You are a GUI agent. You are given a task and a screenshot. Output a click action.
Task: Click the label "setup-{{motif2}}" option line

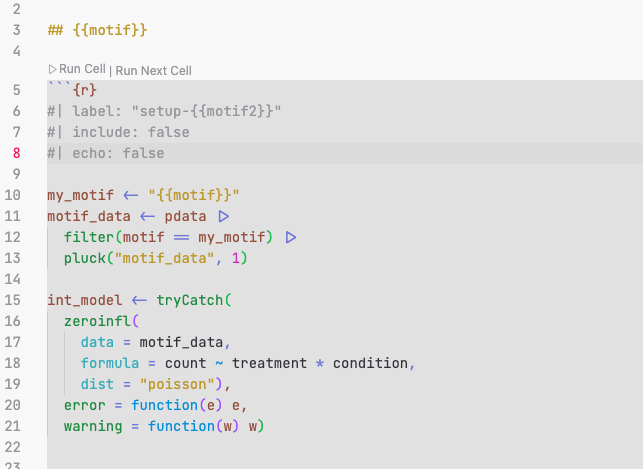tap(165, 111)
